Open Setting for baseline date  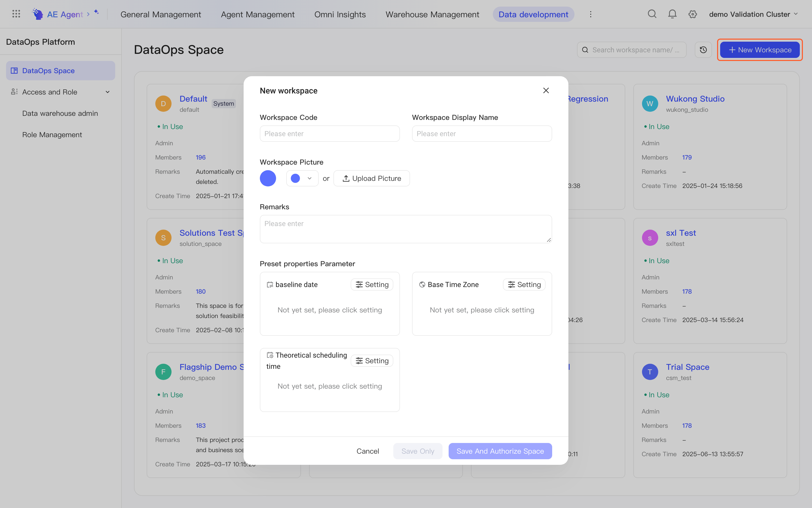click(372, 284)
